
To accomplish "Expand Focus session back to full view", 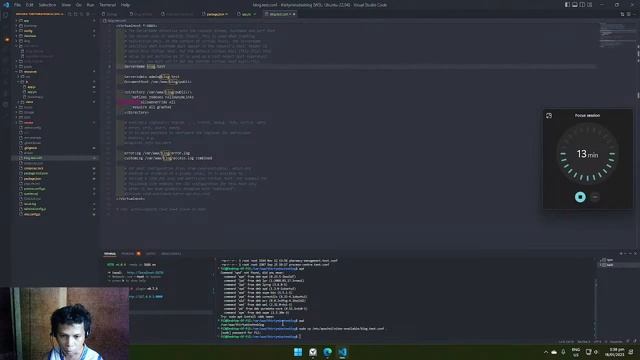I will [x=549, y=116].
